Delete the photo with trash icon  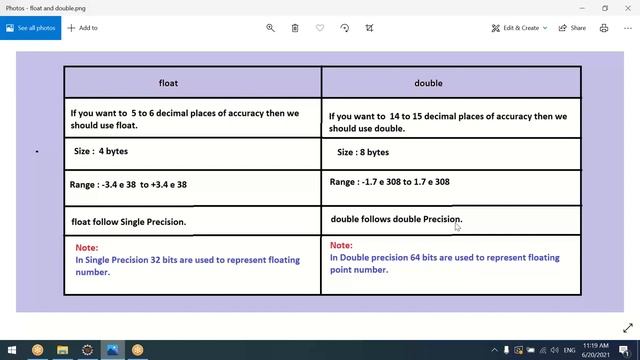295,28
